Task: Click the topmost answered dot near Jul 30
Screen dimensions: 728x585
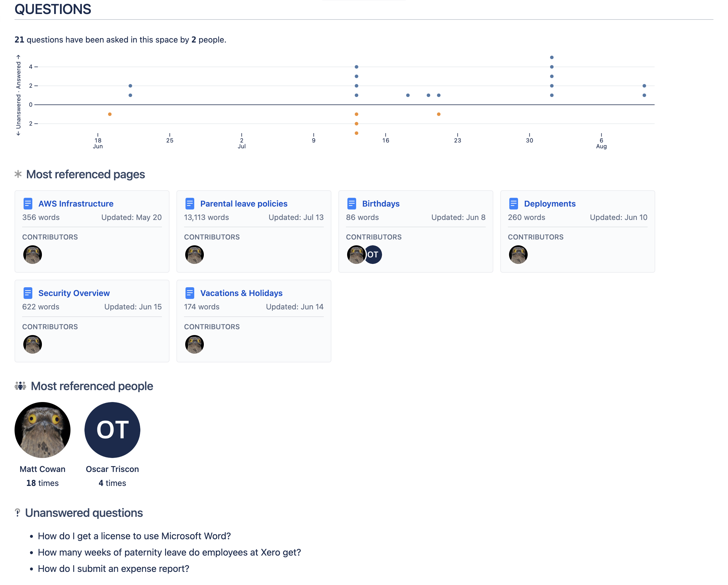Action: pos(552,57)
